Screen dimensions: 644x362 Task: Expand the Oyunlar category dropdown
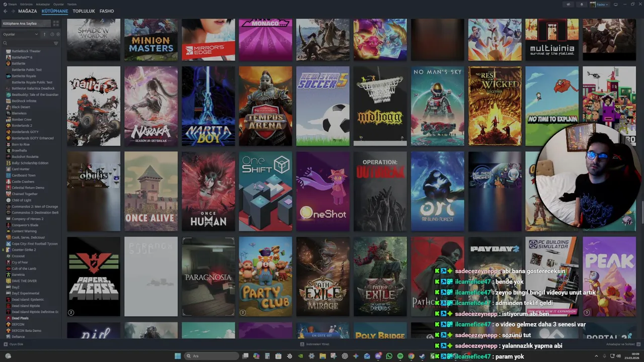(20, 34)
